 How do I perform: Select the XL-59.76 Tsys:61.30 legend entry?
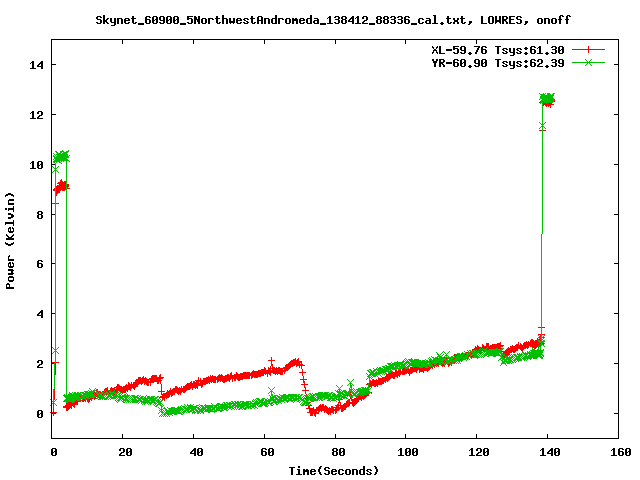coord(498,50)
